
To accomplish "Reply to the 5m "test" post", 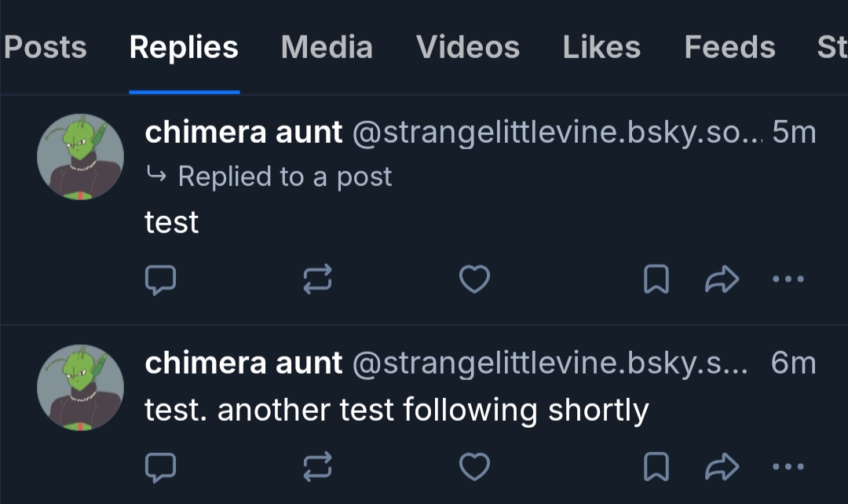I will coord(160,279).
